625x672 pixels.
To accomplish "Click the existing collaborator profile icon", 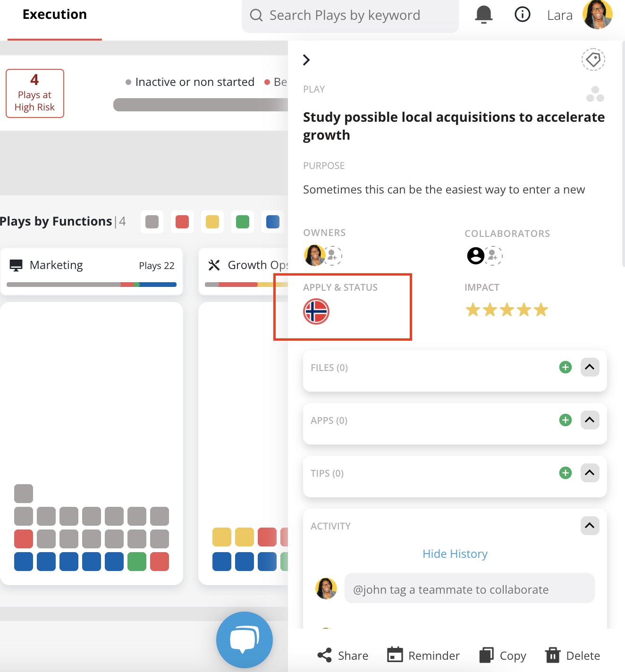I will tap(475, 255).
